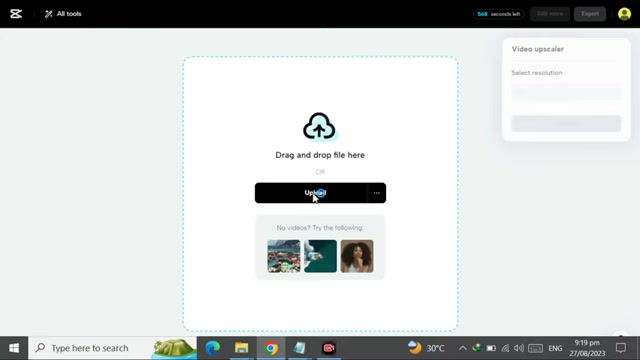Click the 30°C weather widget
The width and height of the screenshot is (640, 360).
[x=426, y=348]
